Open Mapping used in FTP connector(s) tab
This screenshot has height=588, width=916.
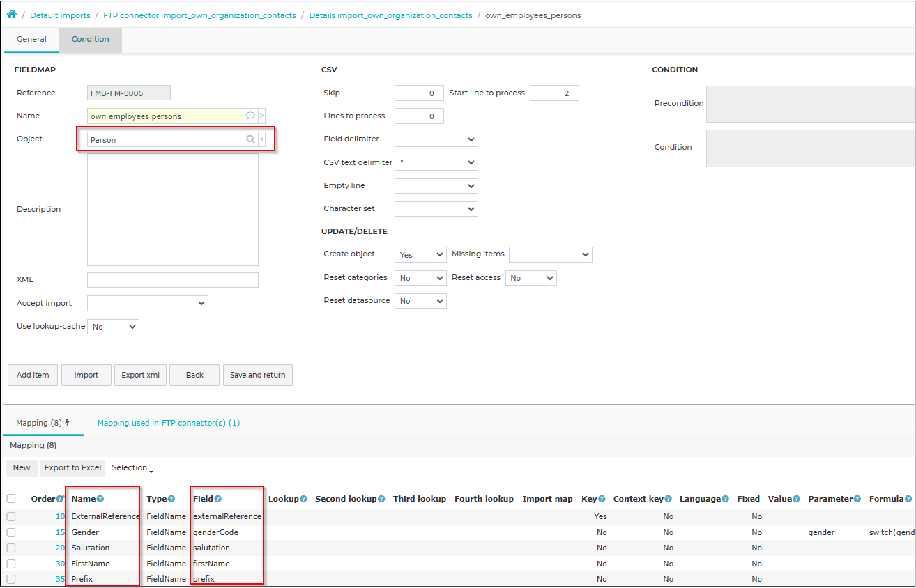click(169, 423)
